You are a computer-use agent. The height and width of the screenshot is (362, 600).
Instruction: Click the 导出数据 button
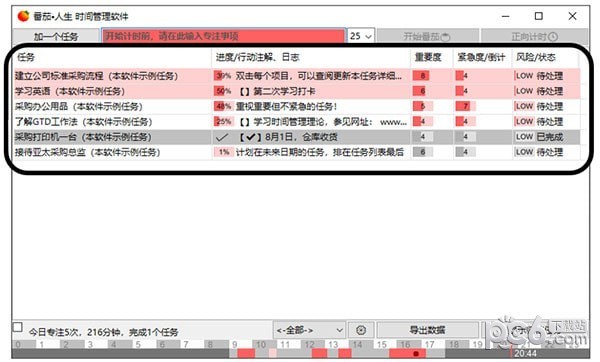pyautogui.click(x=427, y=330)
